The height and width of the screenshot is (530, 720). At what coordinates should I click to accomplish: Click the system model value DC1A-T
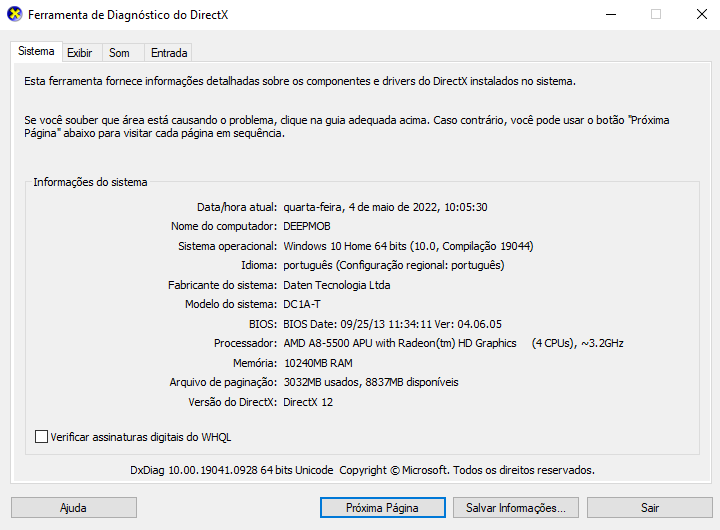(x=302, y=304)
